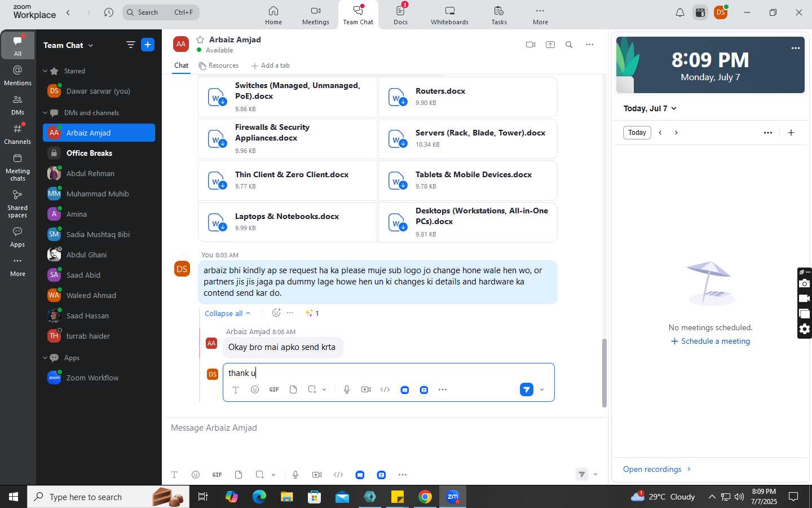
Task: Add a calendar event with plus
Action: tap(791, 133)
